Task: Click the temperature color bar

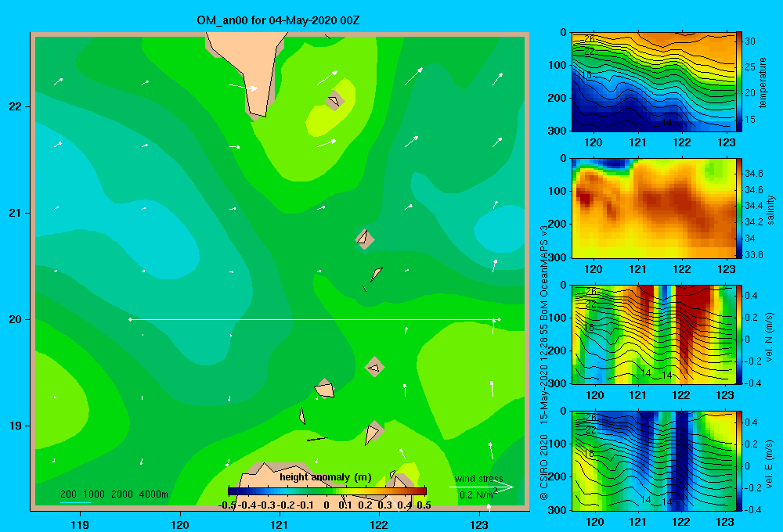Action: 739,81
